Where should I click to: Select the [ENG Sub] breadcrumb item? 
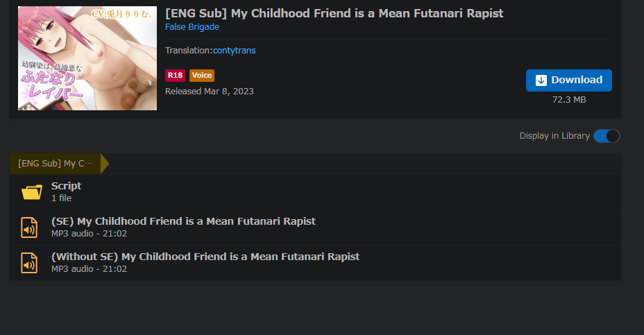55,164
